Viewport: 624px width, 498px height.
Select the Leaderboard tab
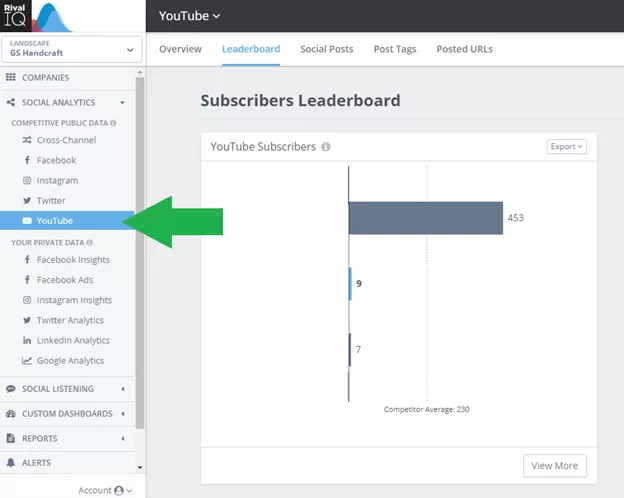coord(251,49)
